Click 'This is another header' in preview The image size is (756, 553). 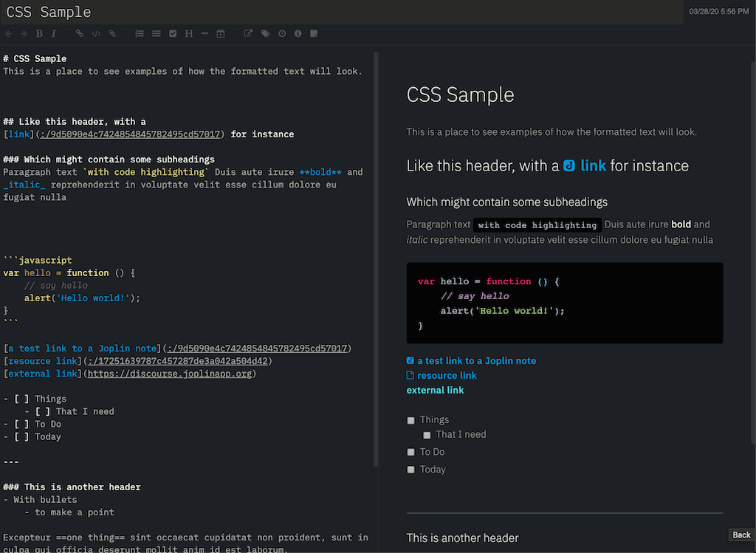click(462, 538)
